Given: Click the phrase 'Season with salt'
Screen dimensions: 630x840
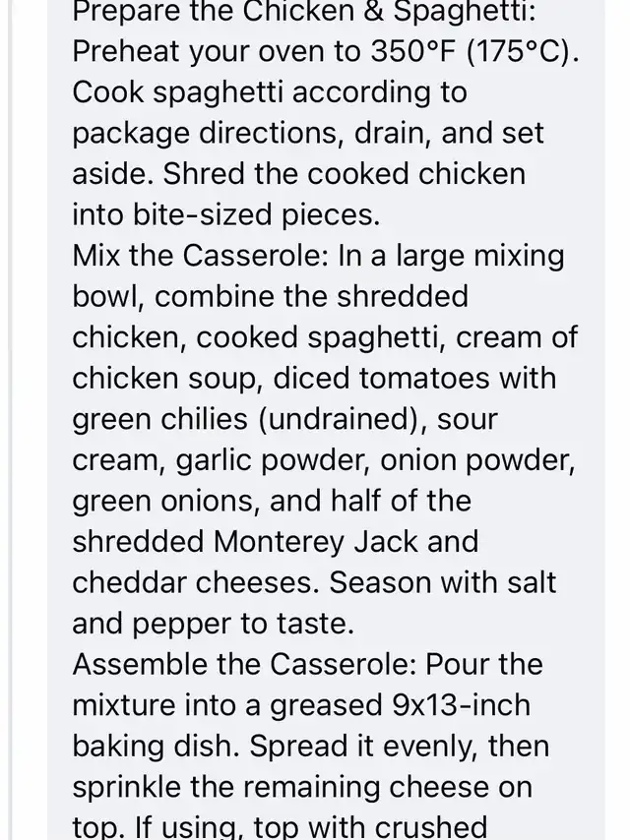Looking at the screenshot, I should click(x=443, y=582).
